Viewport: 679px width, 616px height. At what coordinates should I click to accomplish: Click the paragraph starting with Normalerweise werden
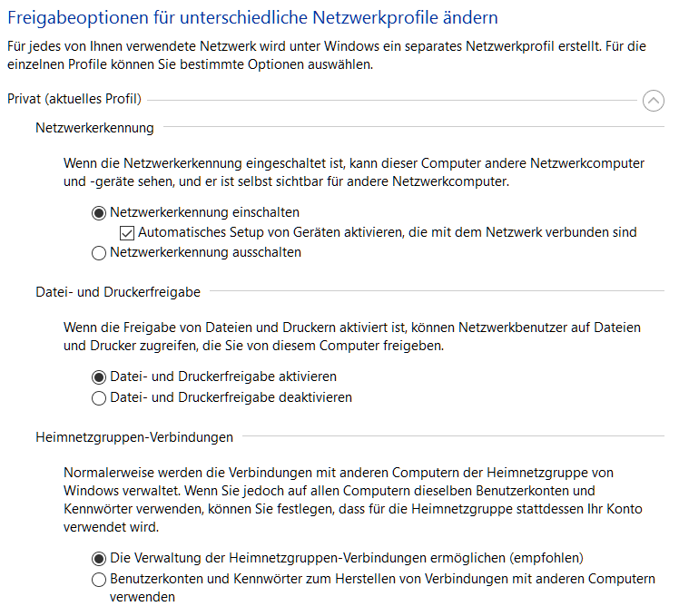tap(353, 500)
